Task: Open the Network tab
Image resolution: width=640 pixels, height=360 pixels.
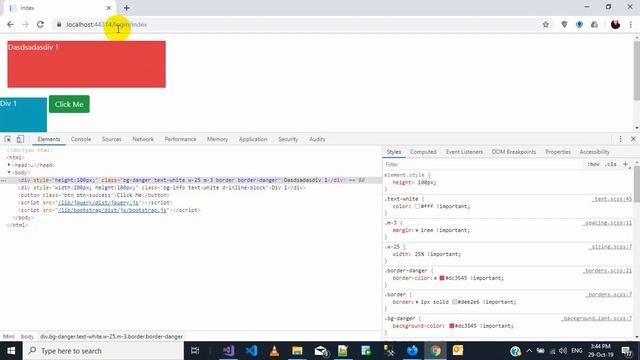Action: coord(143,139)
